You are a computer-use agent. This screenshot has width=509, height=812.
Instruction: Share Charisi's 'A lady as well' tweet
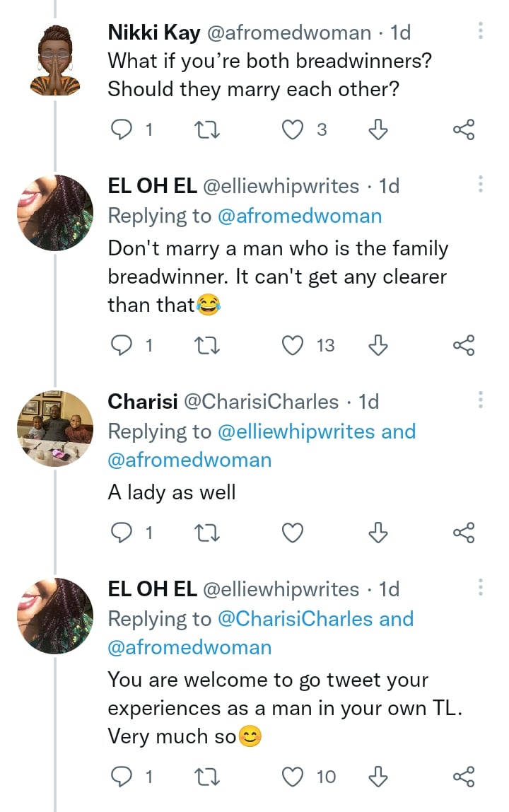pyautogui.click(x=463, y=533)
